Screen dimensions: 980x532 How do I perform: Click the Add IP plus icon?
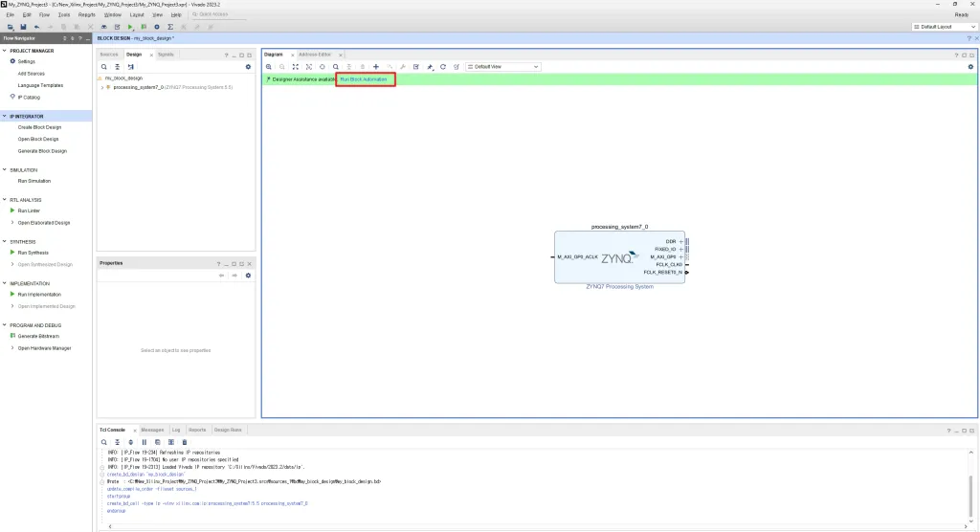[375, 67]
